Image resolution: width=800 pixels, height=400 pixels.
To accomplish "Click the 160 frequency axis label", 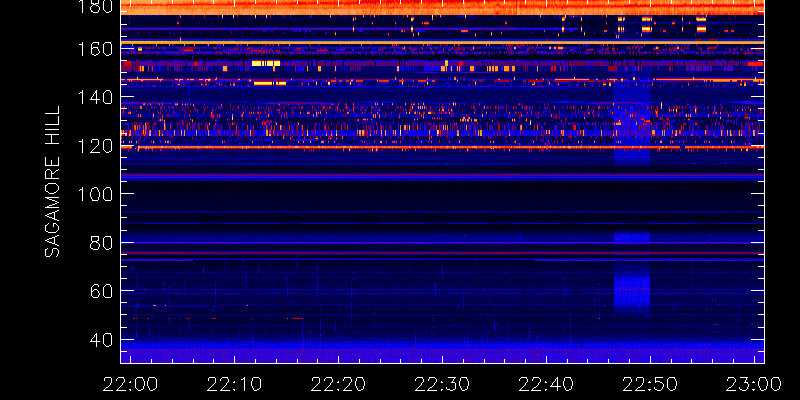I will click(95, 49).
